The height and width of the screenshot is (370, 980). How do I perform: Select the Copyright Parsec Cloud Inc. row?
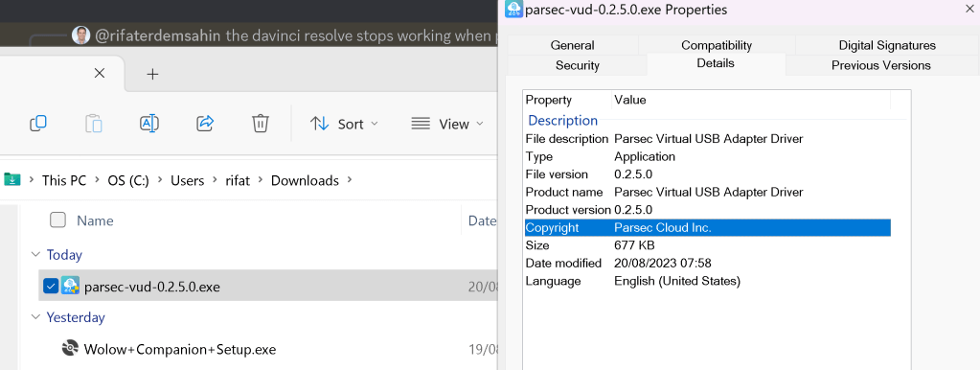(708, 227)
